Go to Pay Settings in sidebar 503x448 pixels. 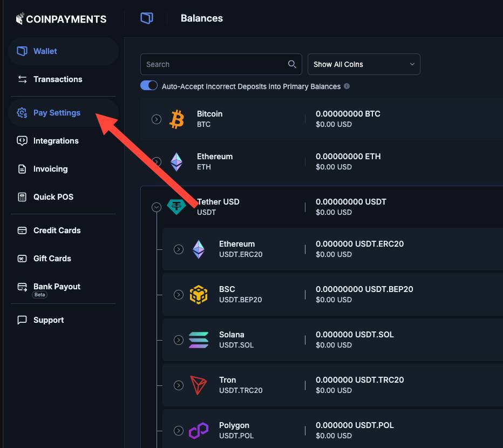pyautogui.click(x=64, y=113)
